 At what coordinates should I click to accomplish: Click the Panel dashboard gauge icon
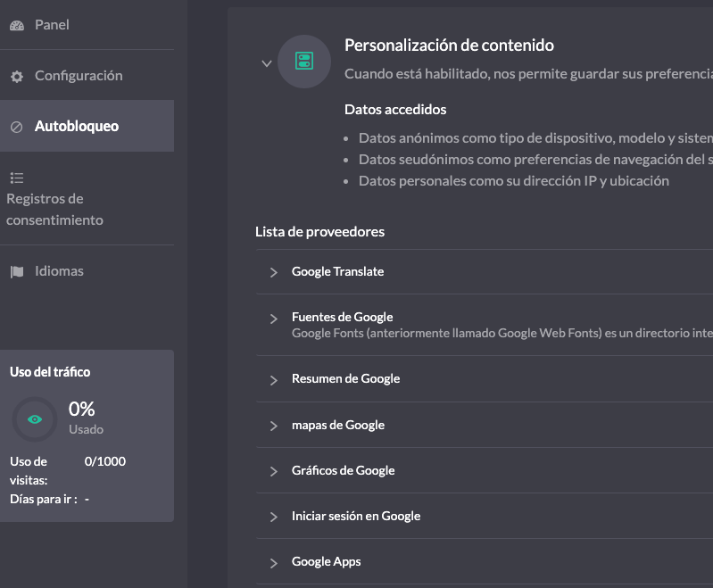(17, 26)
